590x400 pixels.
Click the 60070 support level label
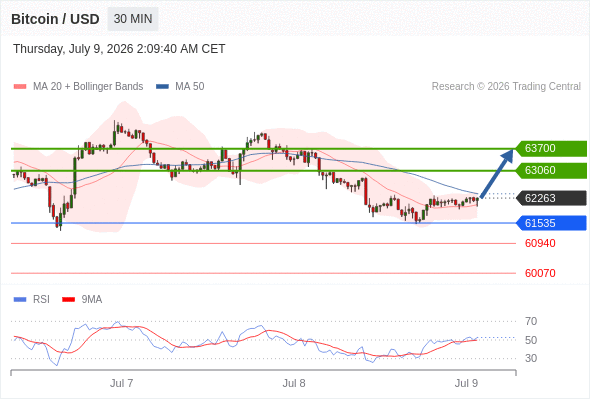pyautogui.click(x=540, y=273)
